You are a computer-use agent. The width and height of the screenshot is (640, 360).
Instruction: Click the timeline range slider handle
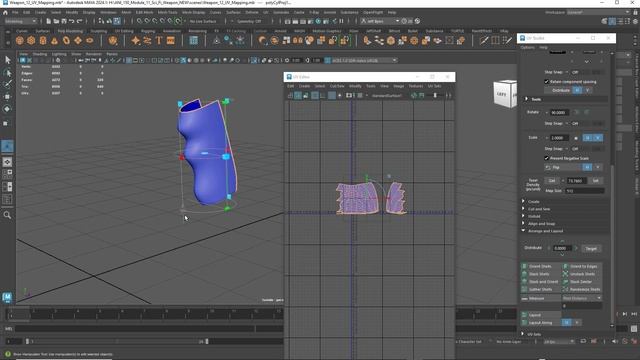click(x=207, y=341)
